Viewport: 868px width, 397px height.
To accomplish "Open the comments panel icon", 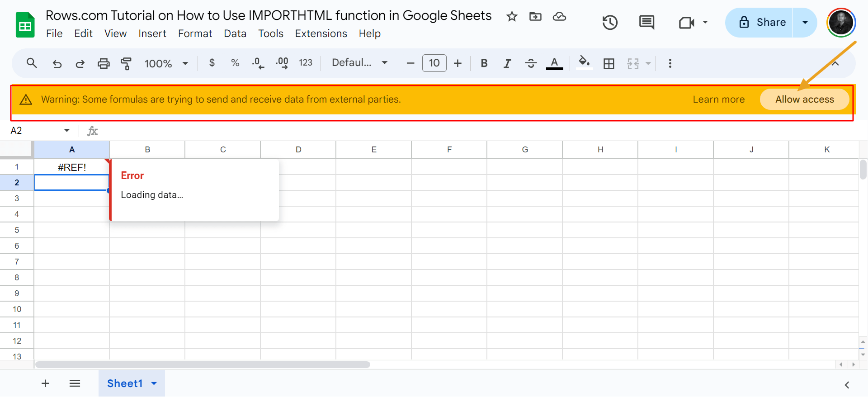I will click(646, 22).
